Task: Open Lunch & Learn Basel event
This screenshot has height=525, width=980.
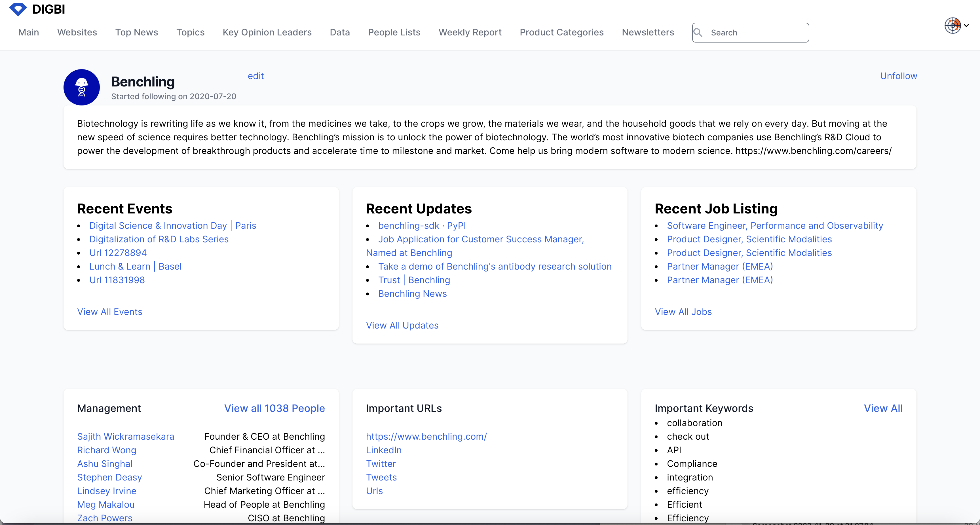Action: pos(136,267)
